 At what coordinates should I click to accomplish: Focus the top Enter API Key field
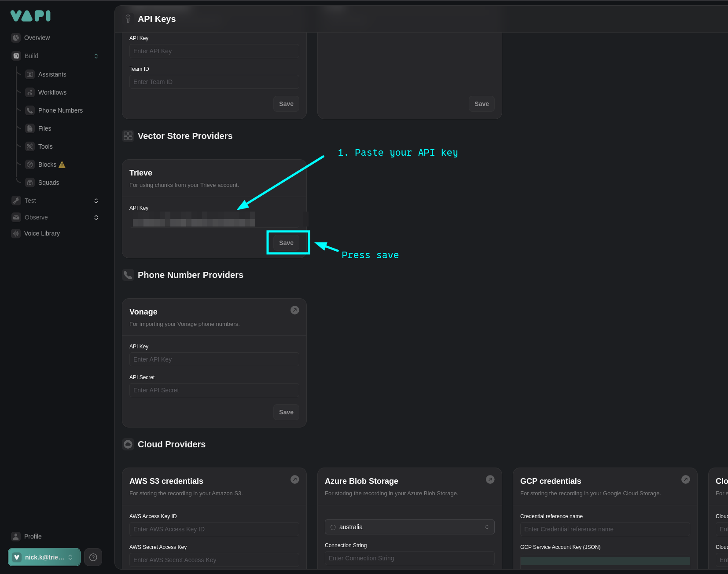click(214, 51)
